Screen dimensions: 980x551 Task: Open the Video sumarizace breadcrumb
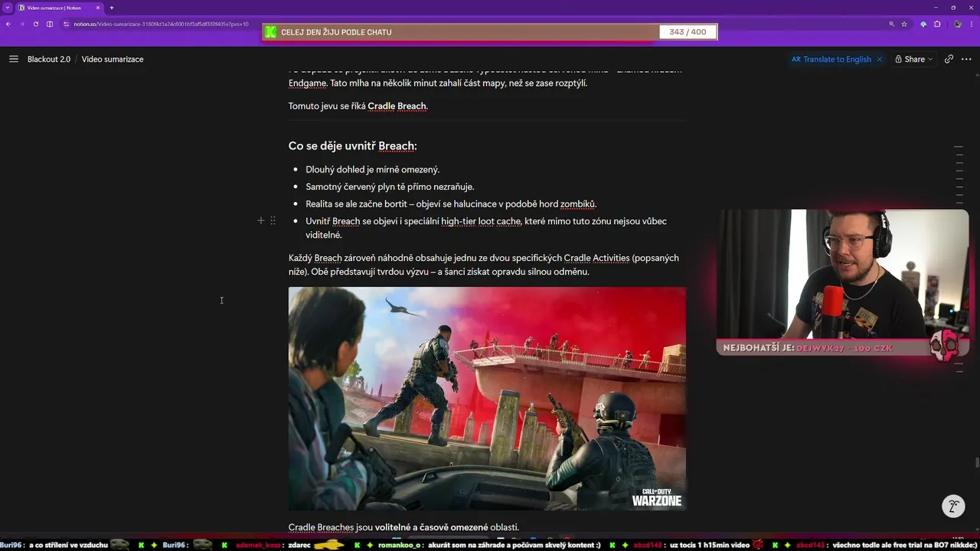pyautogui.click(x=113, y=59)
